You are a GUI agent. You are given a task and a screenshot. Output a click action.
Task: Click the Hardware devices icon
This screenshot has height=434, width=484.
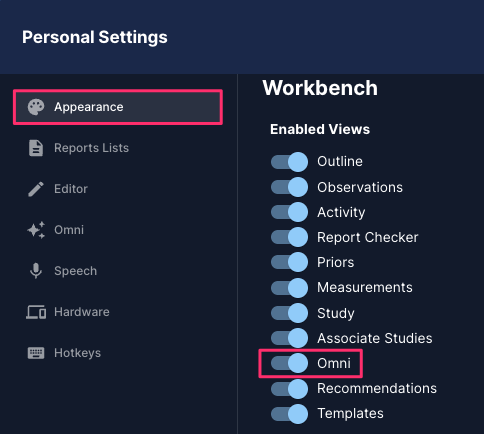36,312
